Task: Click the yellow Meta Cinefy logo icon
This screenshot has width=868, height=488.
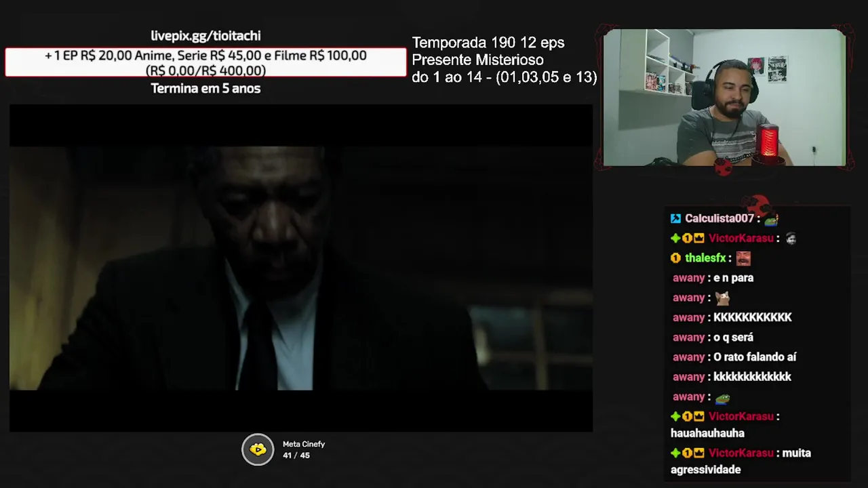Action: click(258, 449)
